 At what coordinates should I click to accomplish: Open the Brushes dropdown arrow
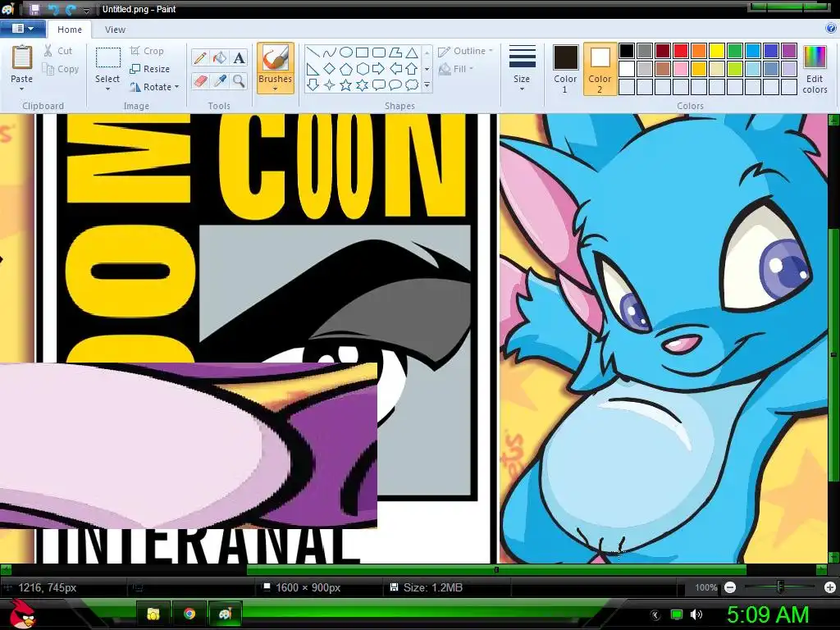tap(275, 89)
